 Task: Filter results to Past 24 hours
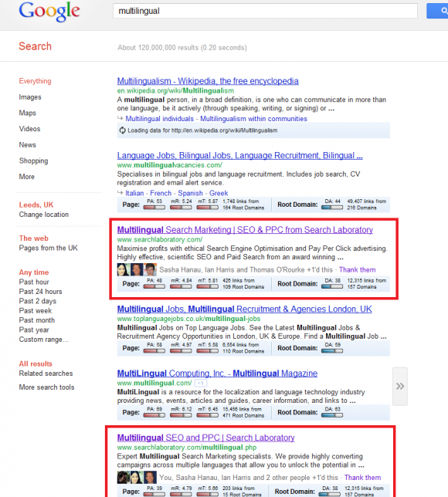(x=40, y=292)
